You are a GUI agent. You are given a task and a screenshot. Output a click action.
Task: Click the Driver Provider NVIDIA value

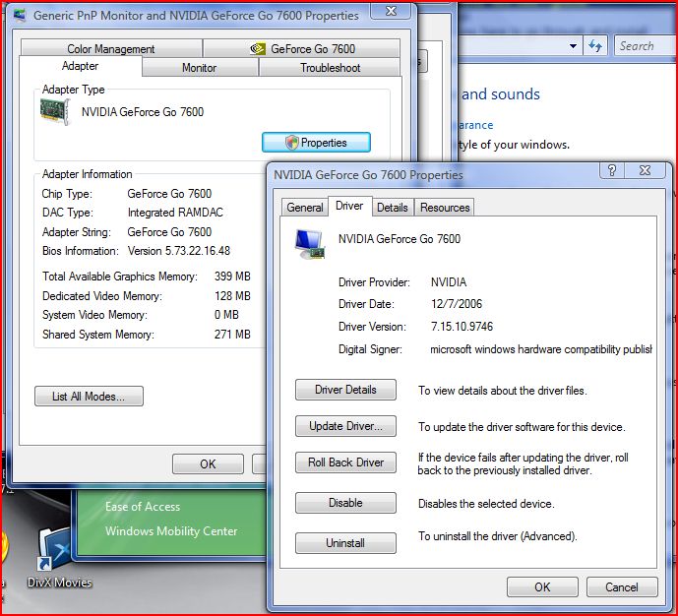(449, 282)
